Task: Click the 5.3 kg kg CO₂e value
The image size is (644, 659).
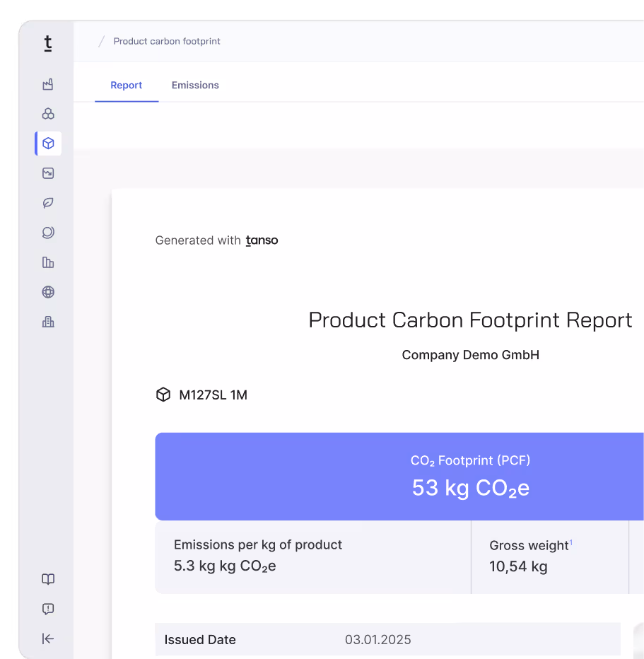Action: pyautogui.click(x=225, y=566)
